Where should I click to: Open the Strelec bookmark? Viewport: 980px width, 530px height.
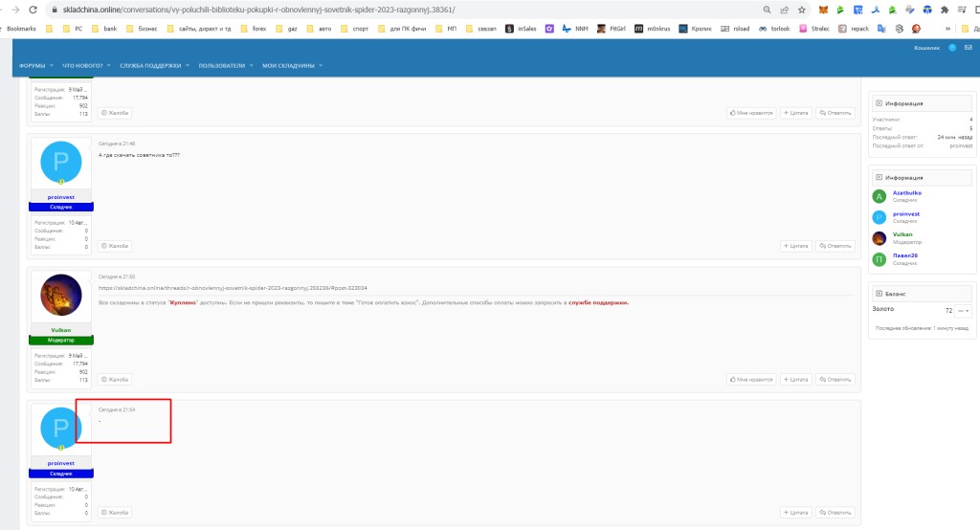tap(814, 29)
